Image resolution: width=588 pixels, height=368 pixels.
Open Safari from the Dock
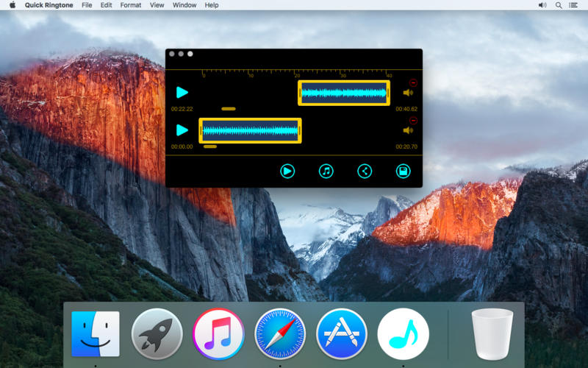(280, 334)
